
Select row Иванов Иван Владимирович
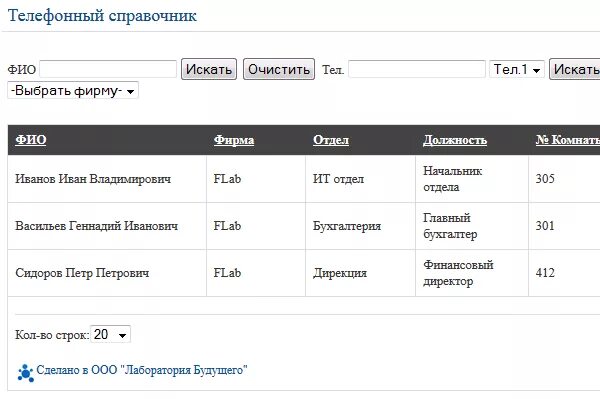click(304, 179)
